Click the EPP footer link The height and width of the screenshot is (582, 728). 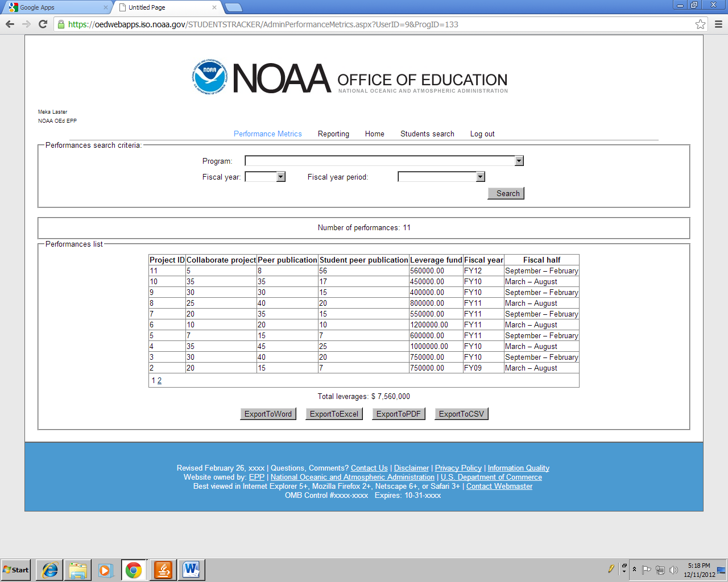point(257,477)
